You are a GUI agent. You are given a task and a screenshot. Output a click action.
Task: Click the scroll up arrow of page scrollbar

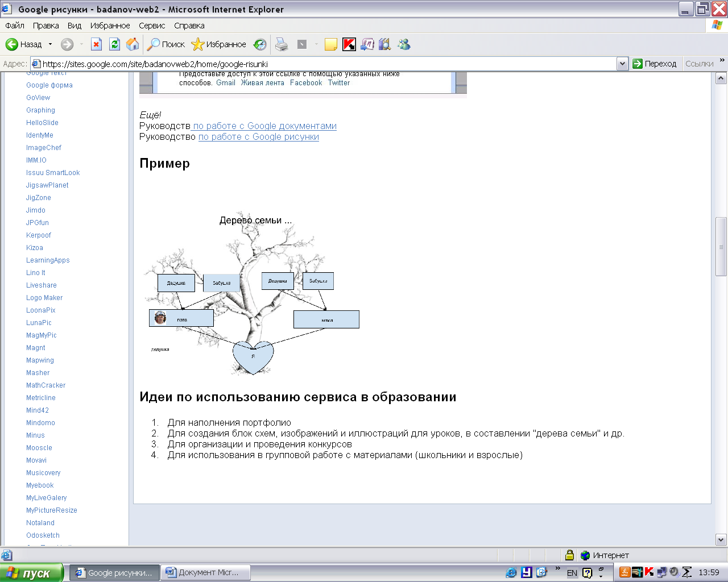pyautogui.click(x=721, y=78)
